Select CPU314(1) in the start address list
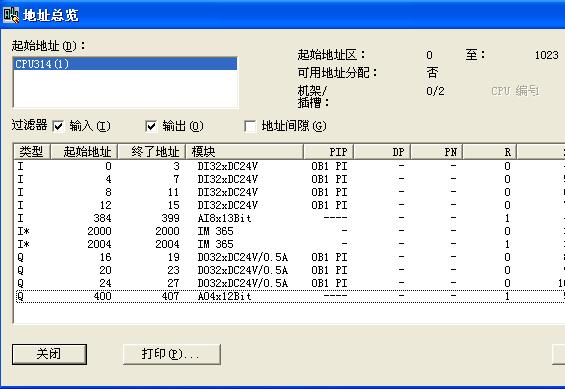The width and height of the screenshot is (565, 389). click(x=125, y=64)
